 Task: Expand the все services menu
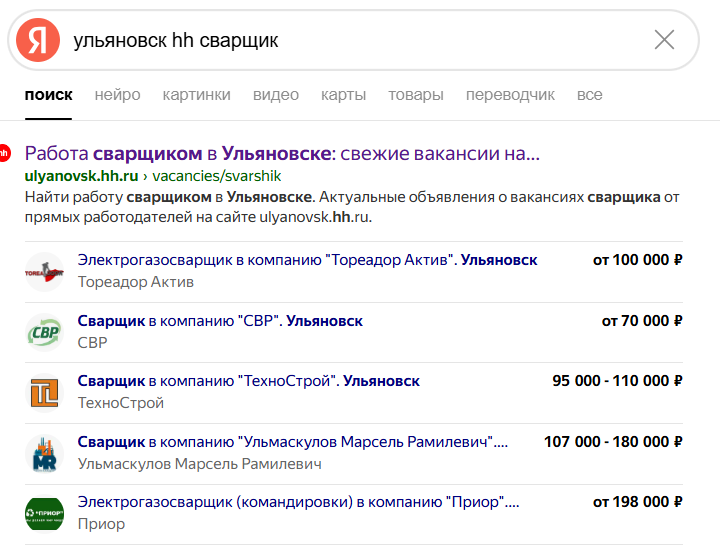point(589,95)
